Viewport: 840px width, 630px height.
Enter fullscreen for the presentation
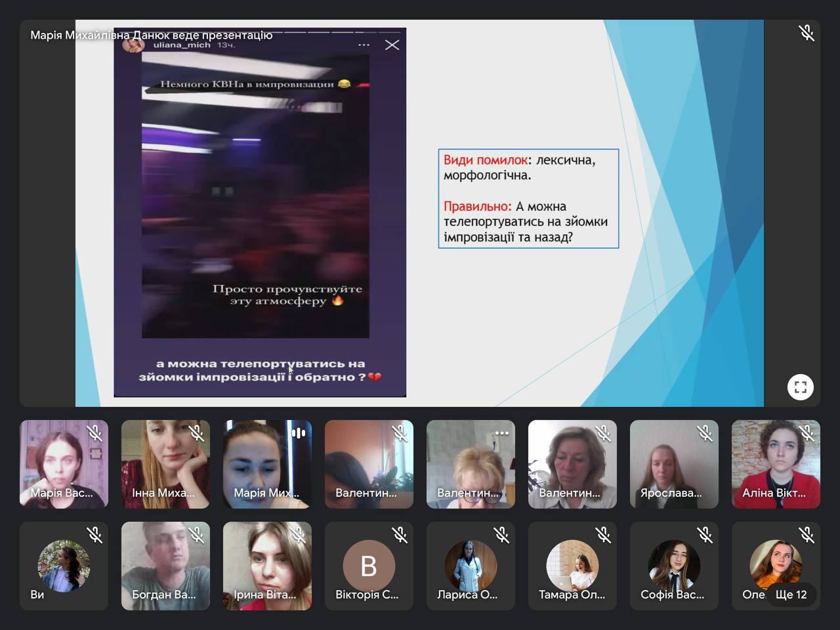pyautogui.click(x=800, y=387)
